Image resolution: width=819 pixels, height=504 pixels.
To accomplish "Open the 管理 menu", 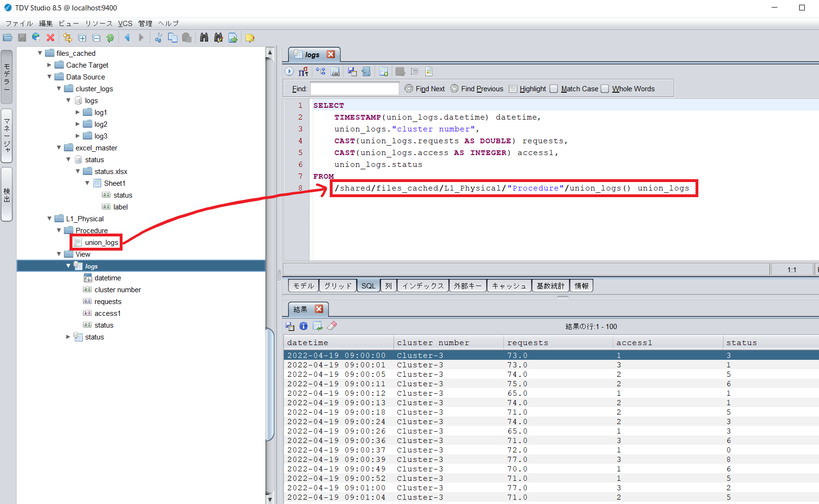I will (x=145, y=23).
